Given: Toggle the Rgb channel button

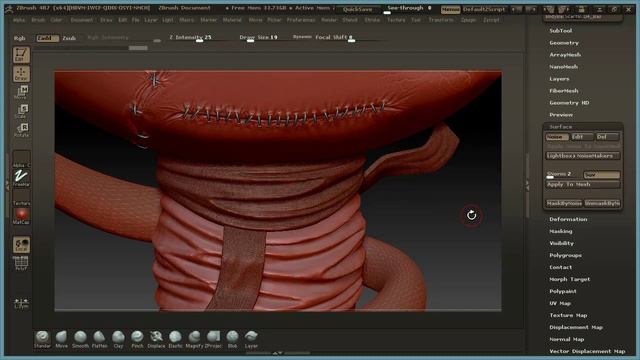Looking at the screenshot, I should pos(20,38).
